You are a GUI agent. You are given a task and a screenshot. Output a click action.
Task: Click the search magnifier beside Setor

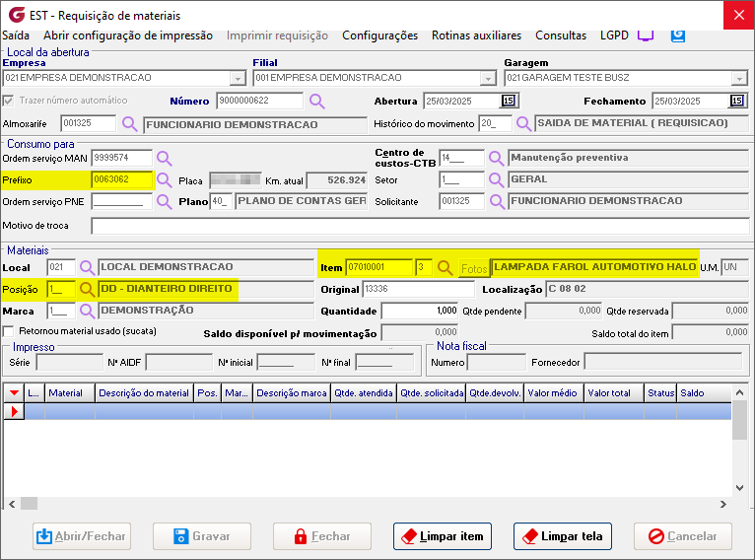click(x=496, y=179)
